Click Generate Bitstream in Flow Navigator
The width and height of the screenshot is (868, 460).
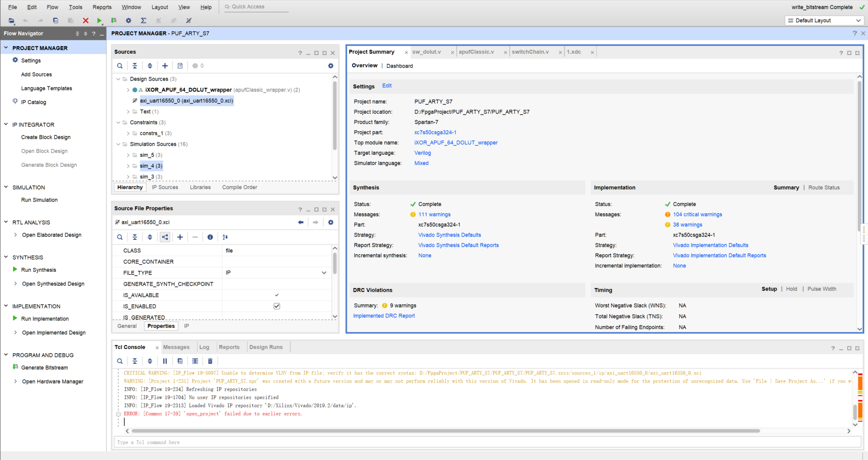tap(44, 368)
